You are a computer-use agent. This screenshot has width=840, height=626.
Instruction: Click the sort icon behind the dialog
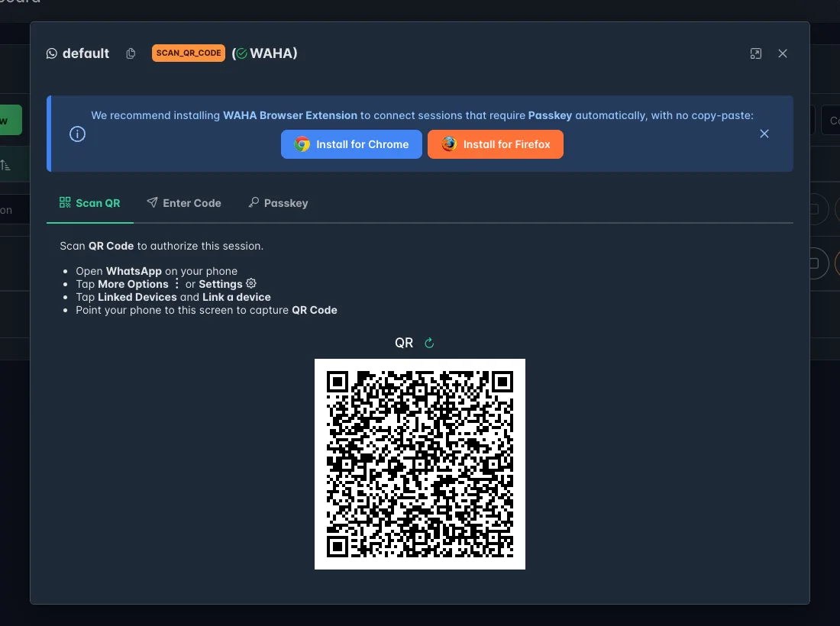[5, 165]
